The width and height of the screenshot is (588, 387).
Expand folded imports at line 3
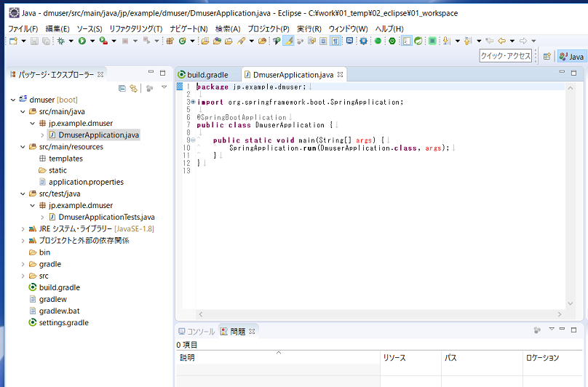[193, 102]
